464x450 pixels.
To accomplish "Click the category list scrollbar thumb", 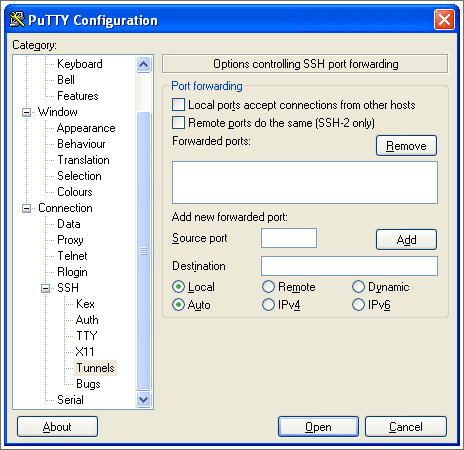I will click(x=144, y=251).
